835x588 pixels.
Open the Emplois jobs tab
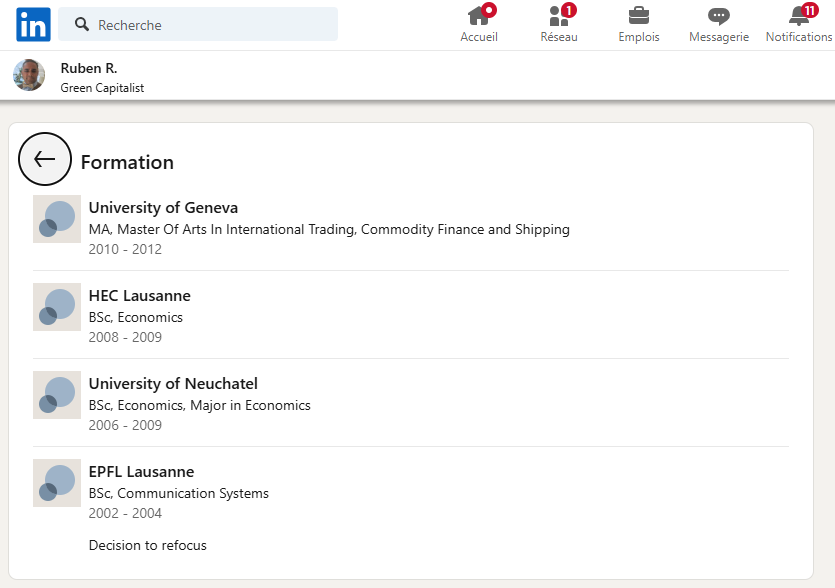(638, 24)
